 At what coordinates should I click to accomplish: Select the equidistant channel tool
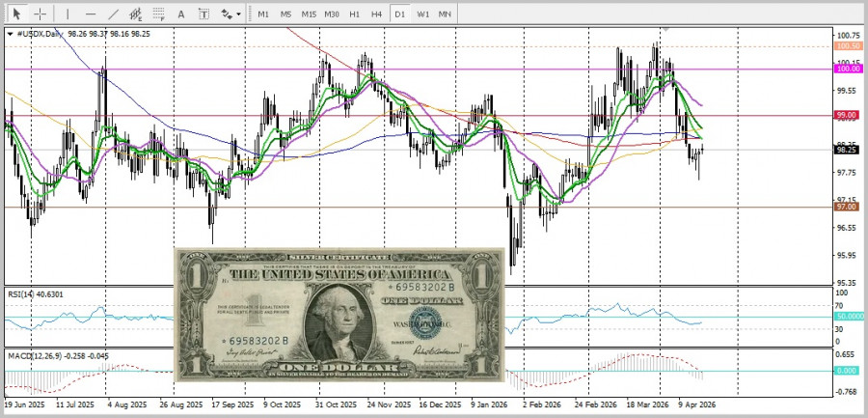[x=136, y=14]
